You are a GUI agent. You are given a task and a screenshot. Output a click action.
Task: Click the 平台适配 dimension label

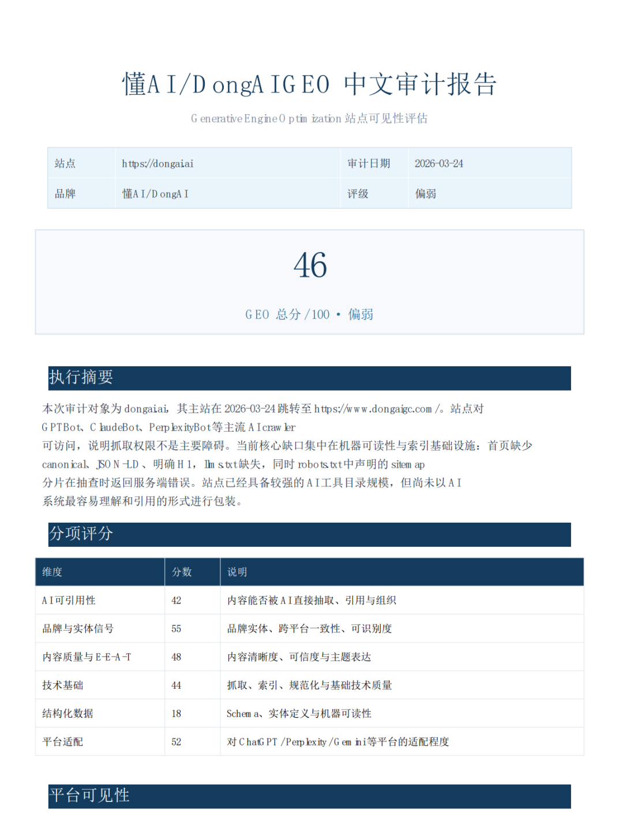[x=62, y=741]
